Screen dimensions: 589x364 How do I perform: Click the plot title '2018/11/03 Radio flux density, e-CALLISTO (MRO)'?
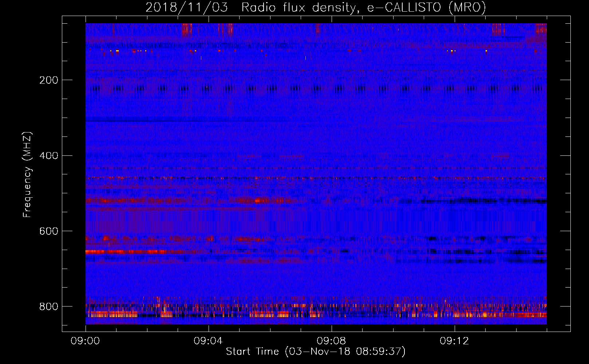(x=316, y=8)
